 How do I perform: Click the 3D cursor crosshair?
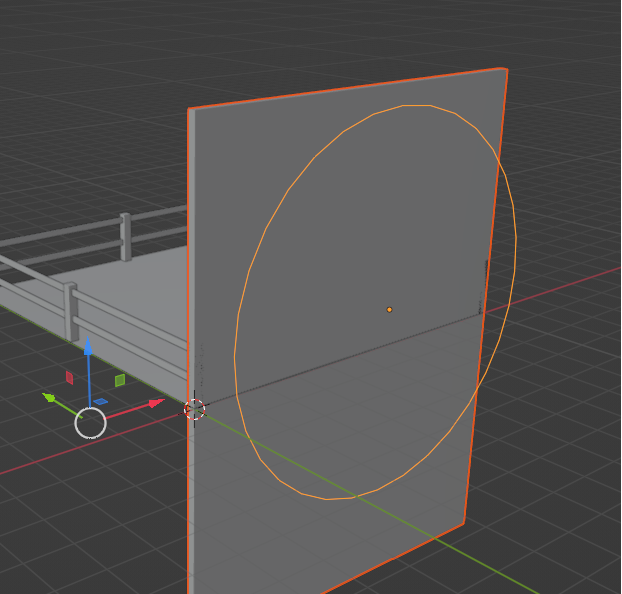click(x=194, y=409)
